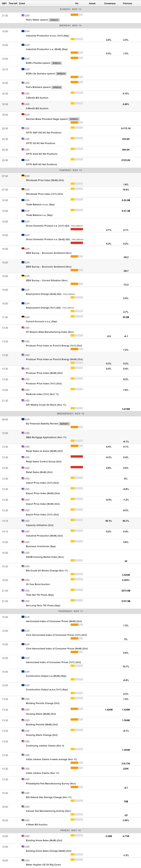Click the Consensus column header

[x=110, y=3]
